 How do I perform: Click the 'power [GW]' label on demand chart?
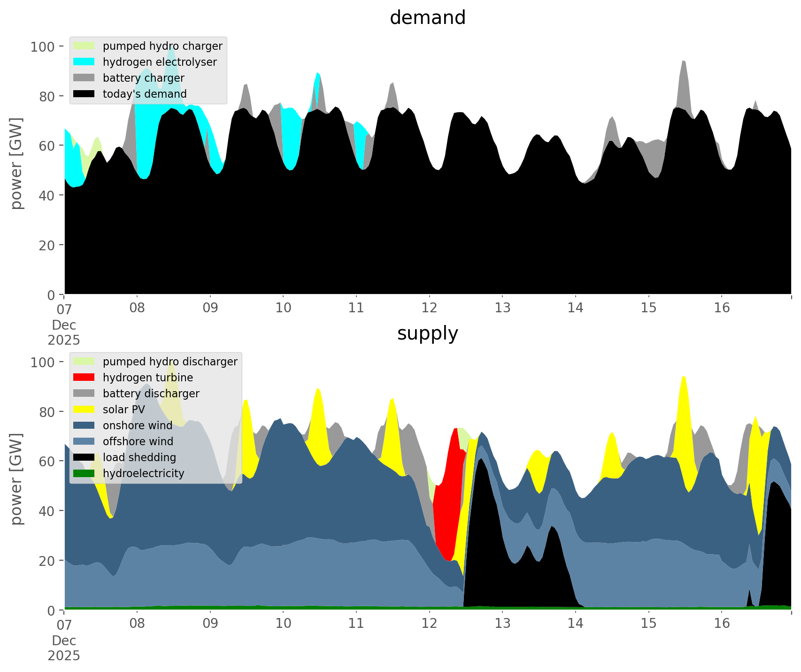[16, 163]
